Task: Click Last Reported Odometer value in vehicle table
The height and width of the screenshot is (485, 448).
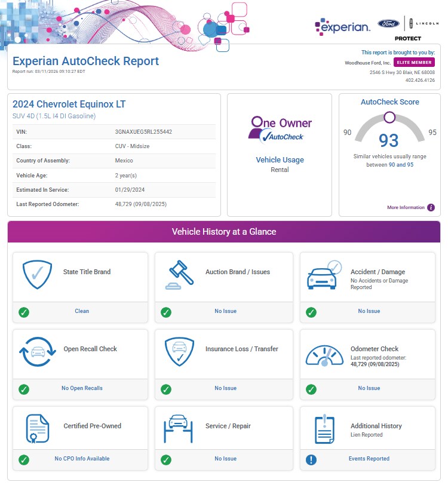Action: 141,204
